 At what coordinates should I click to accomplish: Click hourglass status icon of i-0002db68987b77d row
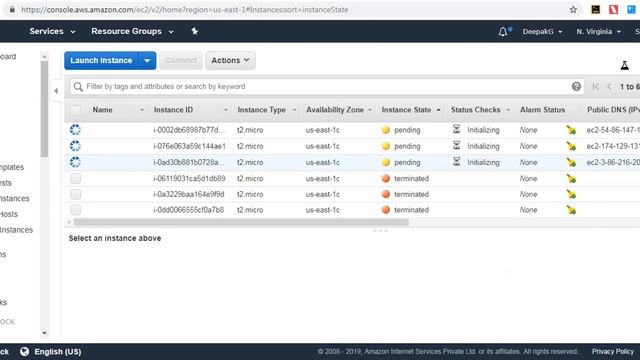456,129
